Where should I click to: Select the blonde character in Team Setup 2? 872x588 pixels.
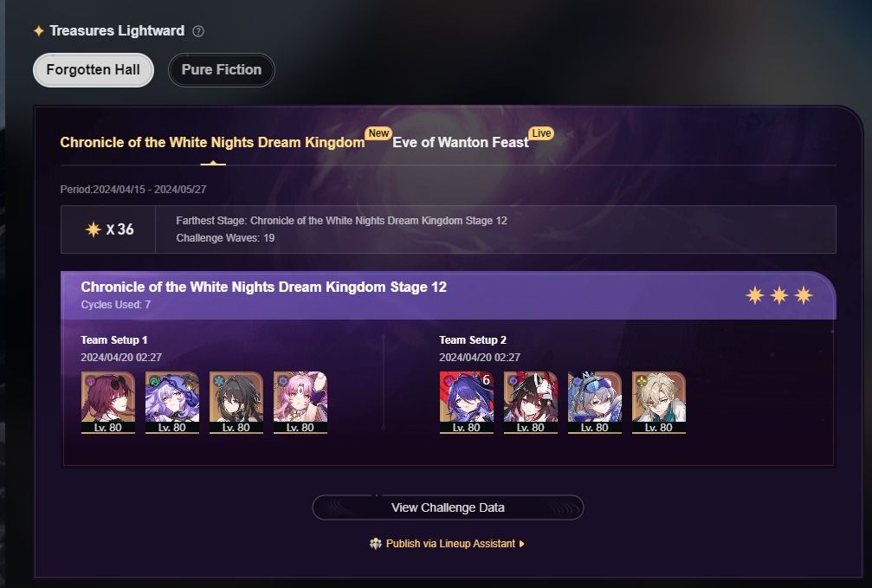[658, 403]
